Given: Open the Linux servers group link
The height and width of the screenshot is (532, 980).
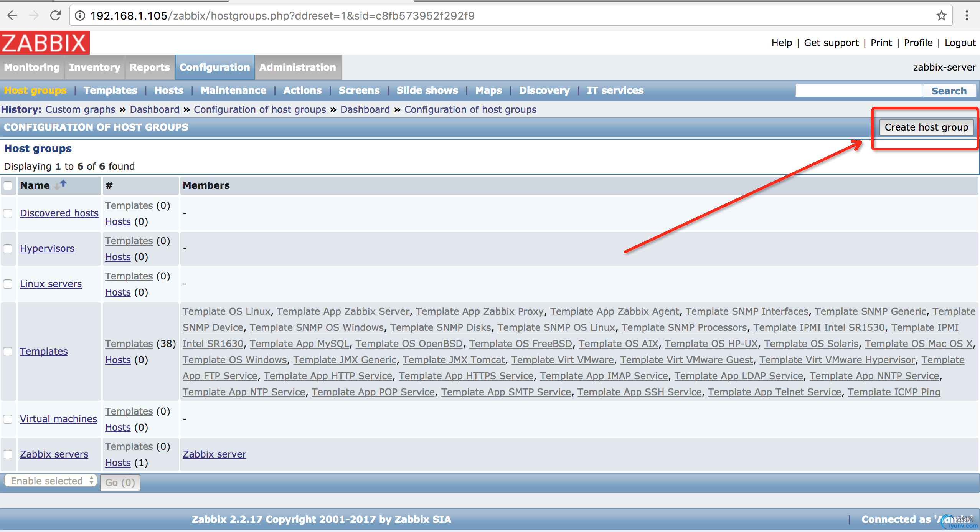Looking at the screenshot, I should pyautogui.click(x=51, y=284).
